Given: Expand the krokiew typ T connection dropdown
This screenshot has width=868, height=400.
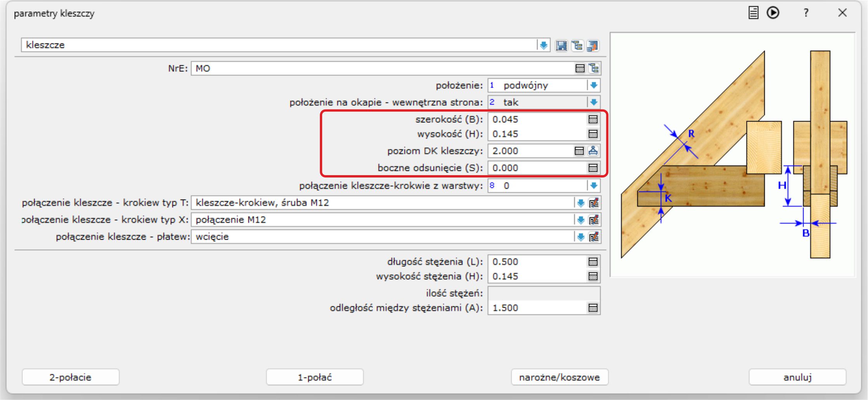Looking at the screenshot, I should point(580,203).
